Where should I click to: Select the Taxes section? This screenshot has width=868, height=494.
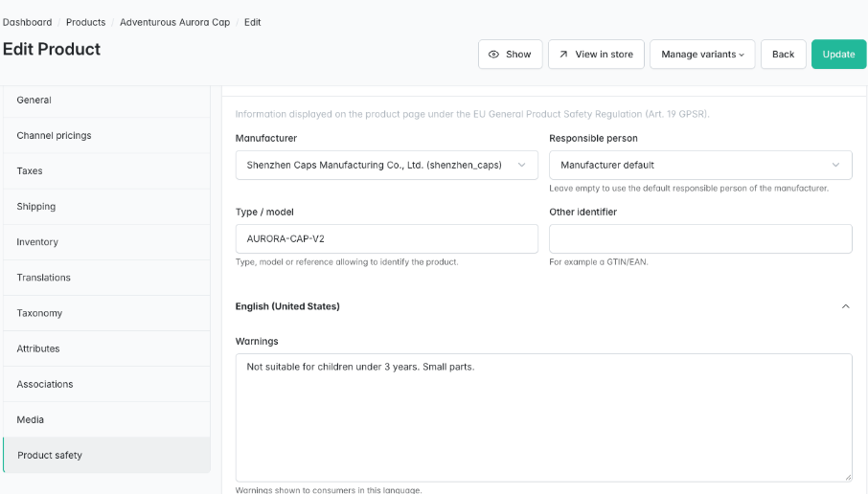pos(106,171)
